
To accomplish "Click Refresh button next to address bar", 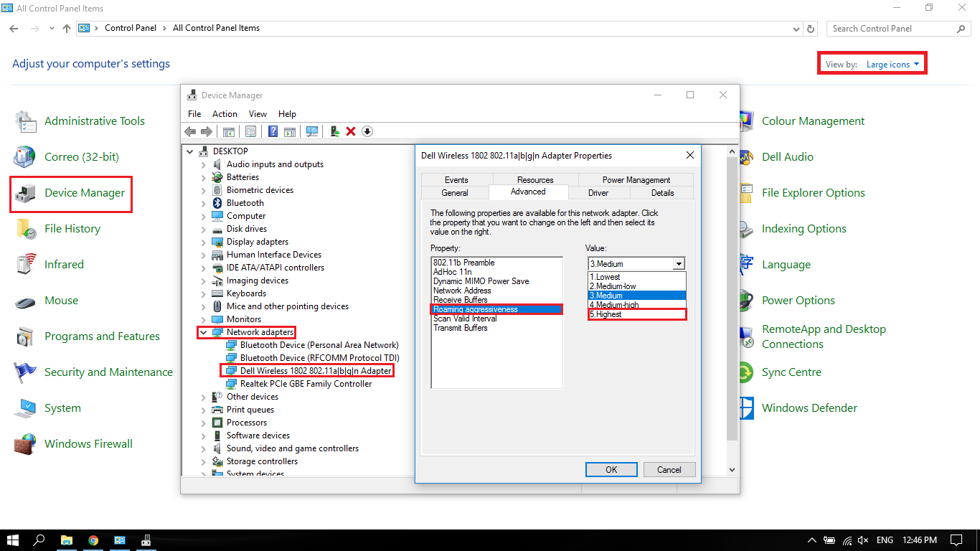I will pyautogui.click(x=811, y=29).
